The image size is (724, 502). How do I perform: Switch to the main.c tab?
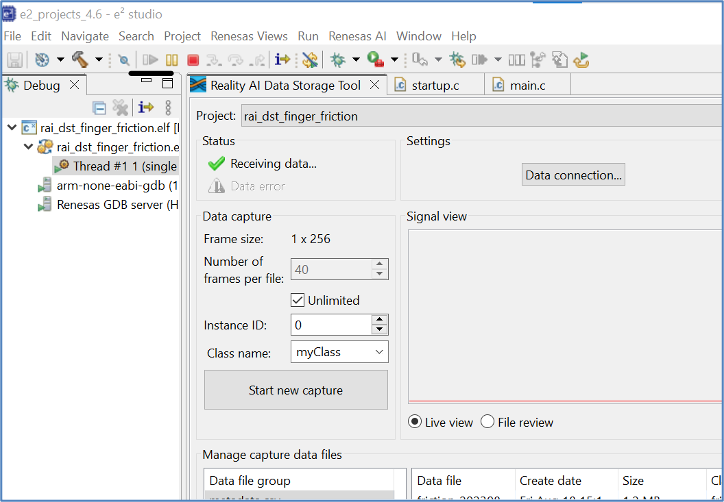tap(527, 85)
